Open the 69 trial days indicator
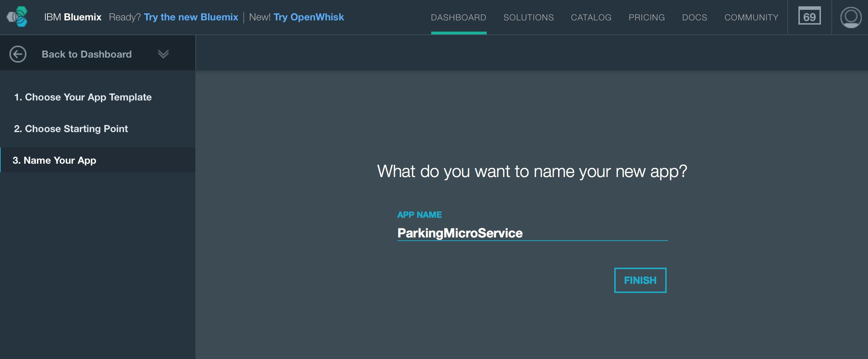This screenshot has width=868, height=359. (809, 17)
